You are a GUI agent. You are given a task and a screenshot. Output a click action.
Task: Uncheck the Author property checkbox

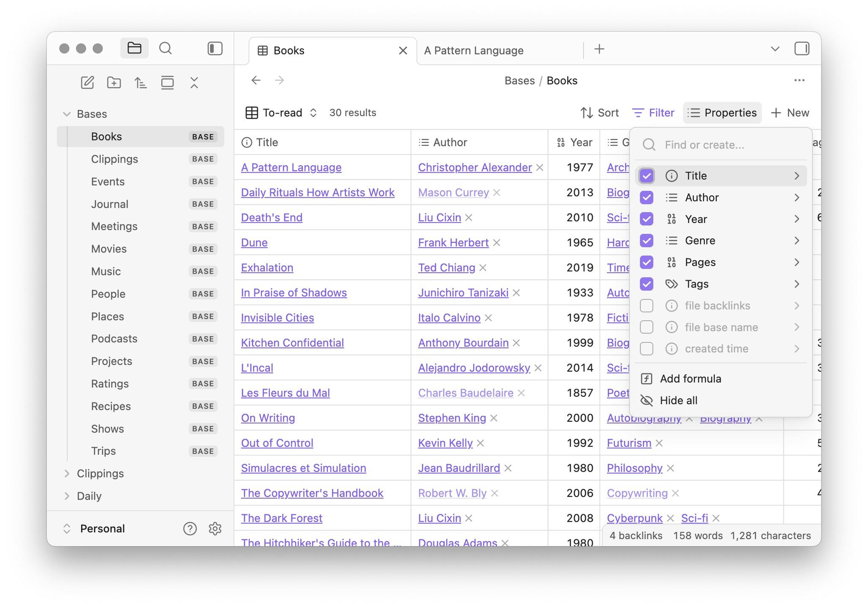pyautogui.click(x=646, y=197)
